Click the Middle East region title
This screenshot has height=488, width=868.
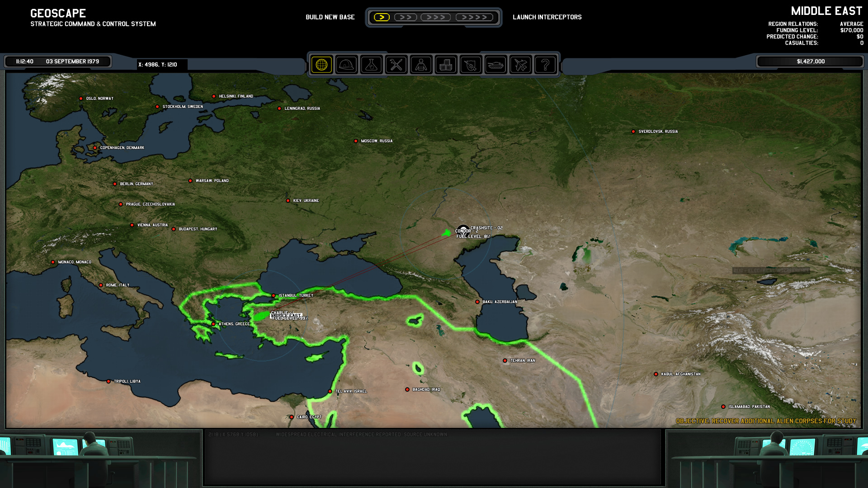click(827, 11)
